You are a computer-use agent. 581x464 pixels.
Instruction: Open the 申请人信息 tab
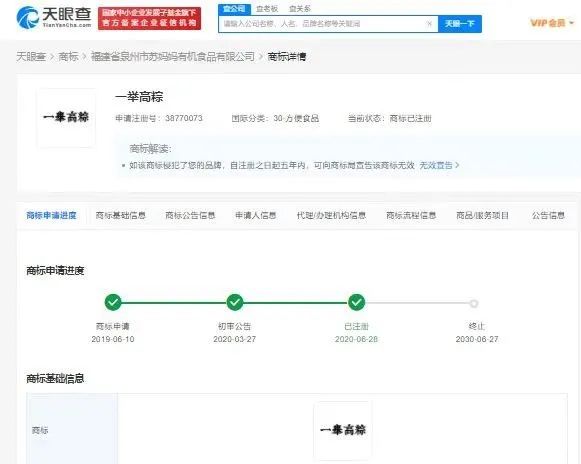click(x=256, y=215)
